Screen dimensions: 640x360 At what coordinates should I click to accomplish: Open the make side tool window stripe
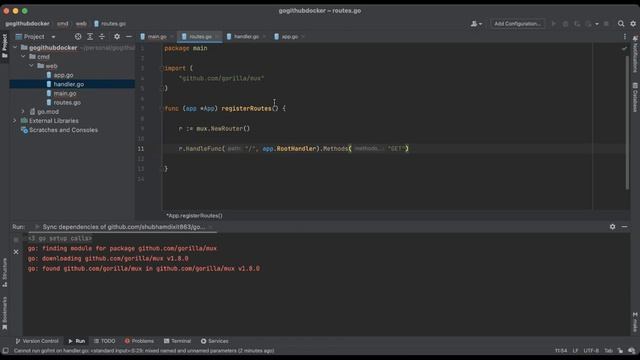635,322
